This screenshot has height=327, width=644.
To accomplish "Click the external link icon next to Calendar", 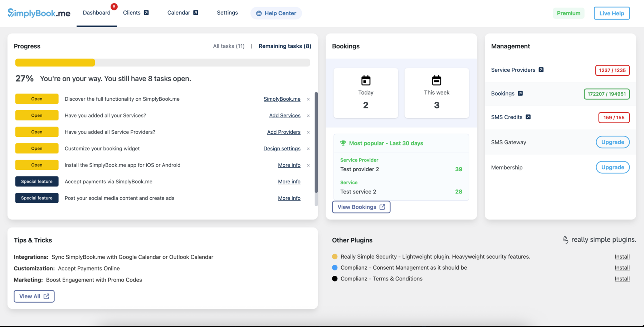I will [195, 12].
